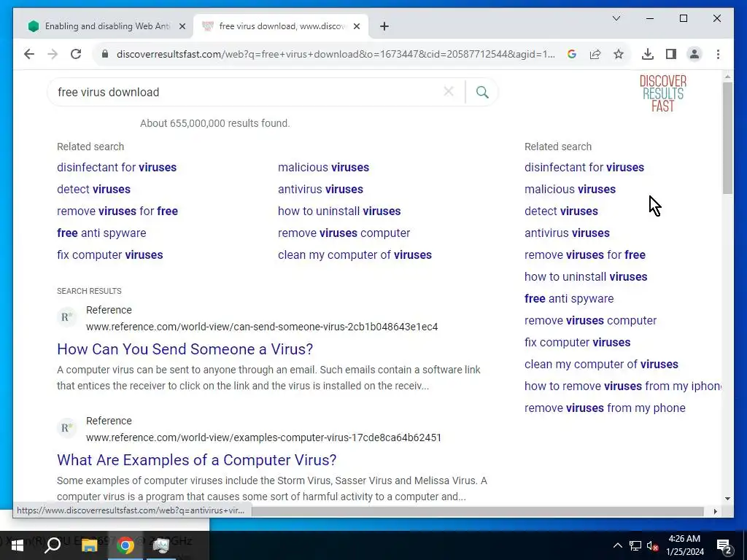Screen dimensions: 747x560
Task: Reload the current page
Action: (x=76, y=54)
